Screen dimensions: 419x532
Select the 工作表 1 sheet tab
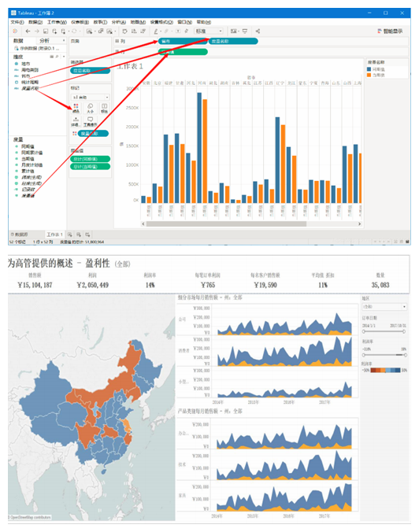54,235
